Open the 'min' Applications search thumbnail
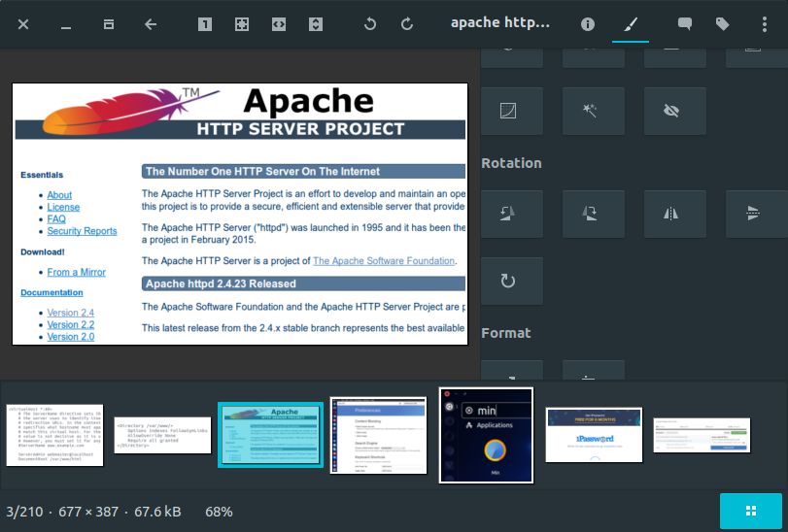Screen dimensions: 788x532 click(486, 435)
